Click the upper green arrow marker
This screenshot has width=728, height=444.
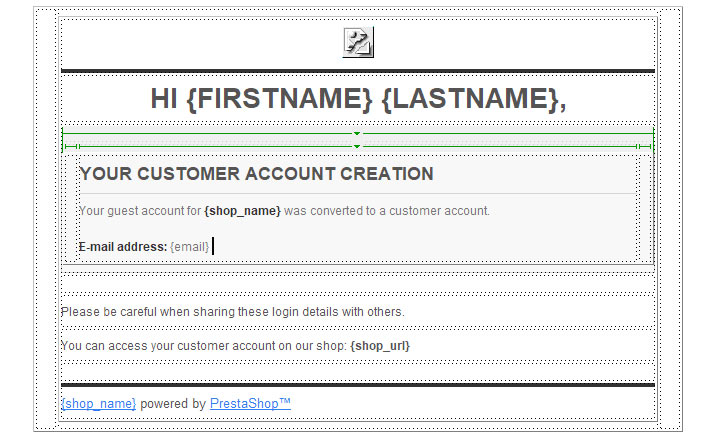pyautogui.click(x=357, y=133)
